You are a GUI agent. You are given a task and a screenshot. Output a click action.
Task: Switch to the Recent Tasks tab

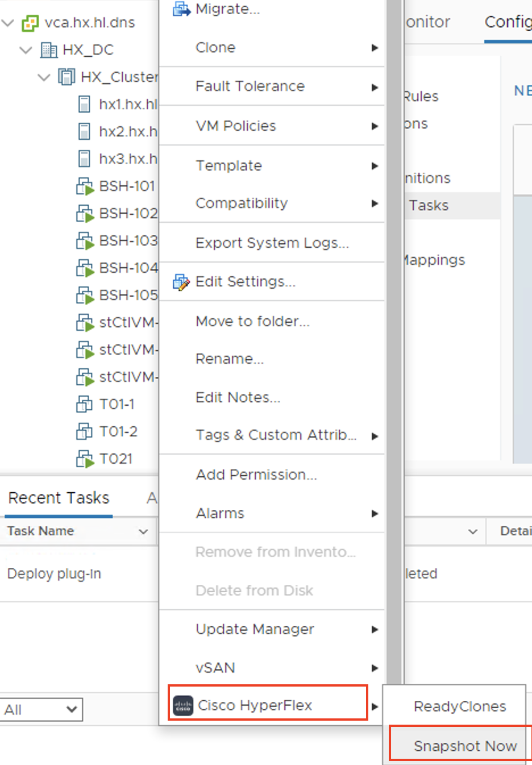59,498
